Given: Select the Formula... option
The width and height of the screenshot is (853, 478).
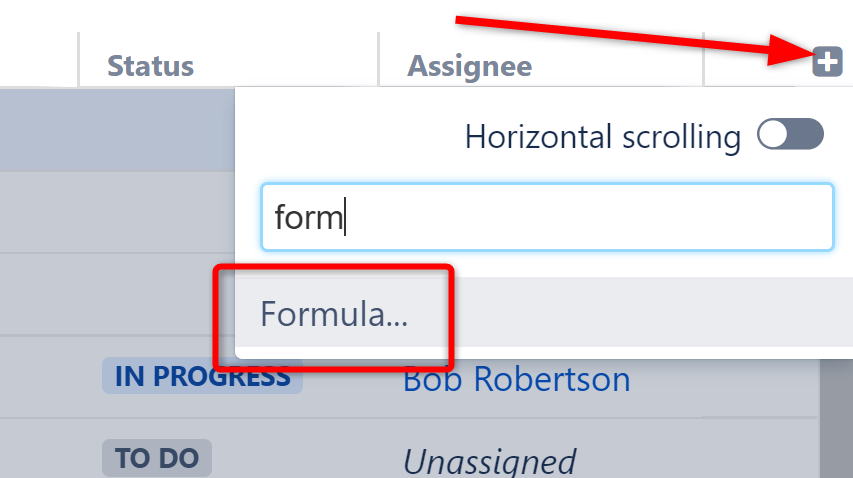Looking at the screenshot, I should tap(334, 314).
